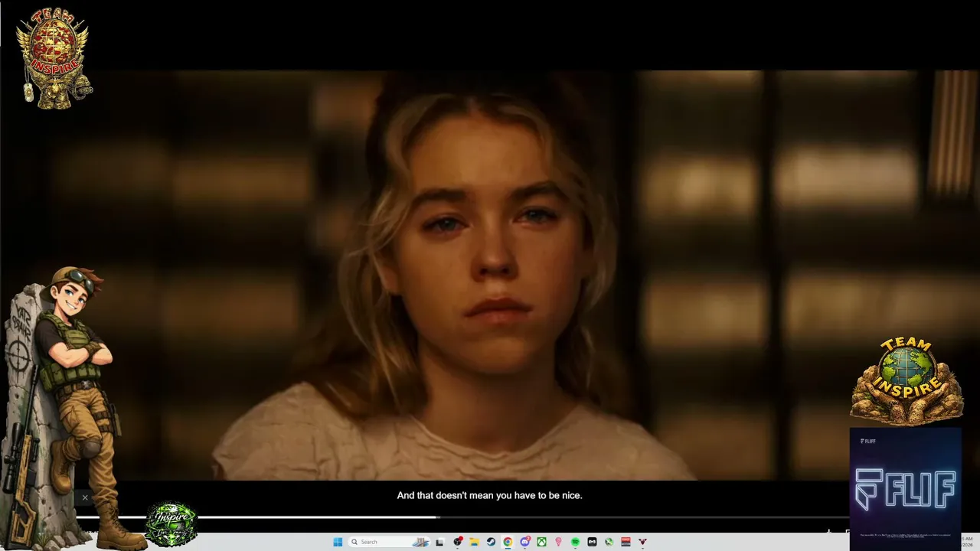
Task: Switch to the Google Chrome window
Action: 508,542
